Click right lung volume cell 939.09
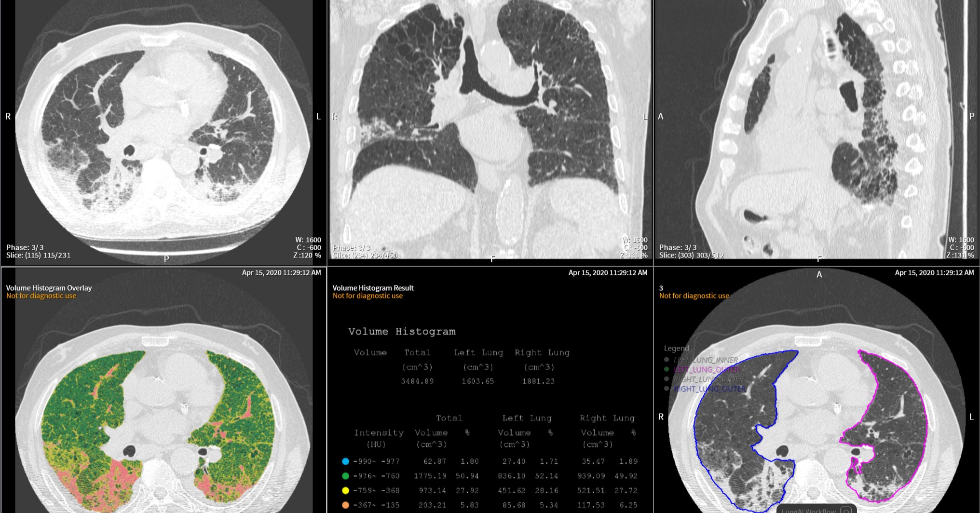Viewport: 980px width, 513px height. (x=591, y=476)
